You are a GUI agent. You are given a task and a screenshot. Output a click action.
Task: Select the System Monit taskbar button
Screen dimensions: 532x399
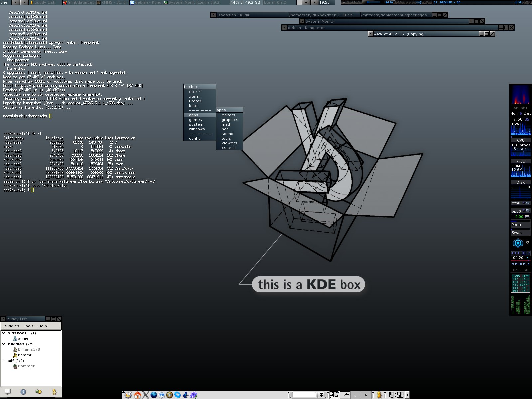pos(179,2)
